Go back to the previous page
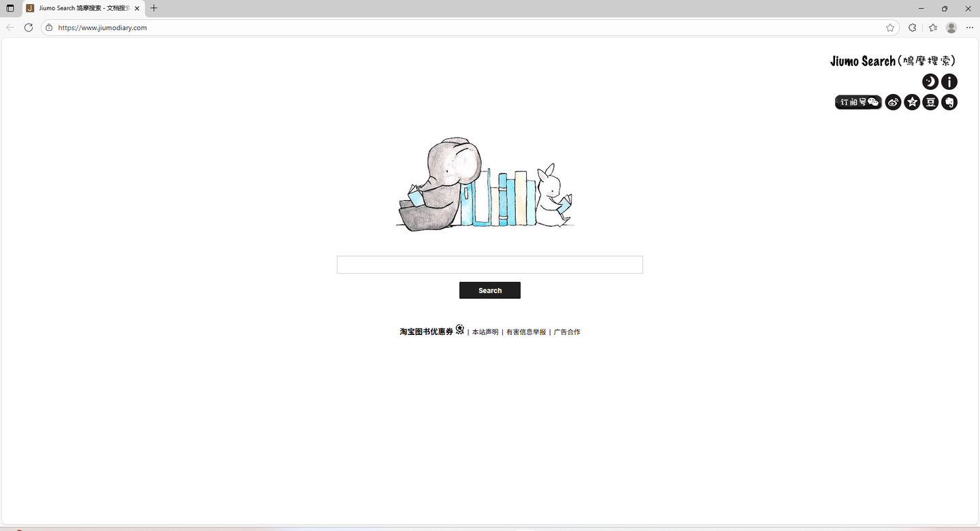This screenshot has width=980, height=531. 10,28
